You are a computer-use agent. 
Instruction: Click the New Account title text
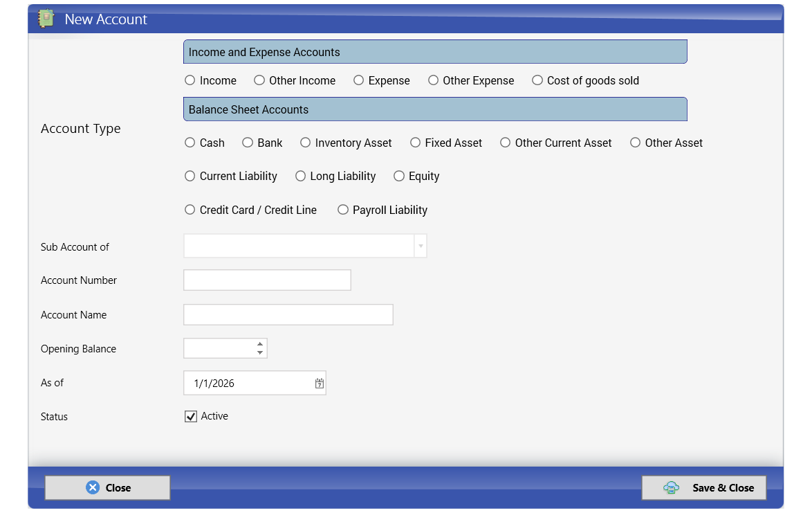coord(106,19)
